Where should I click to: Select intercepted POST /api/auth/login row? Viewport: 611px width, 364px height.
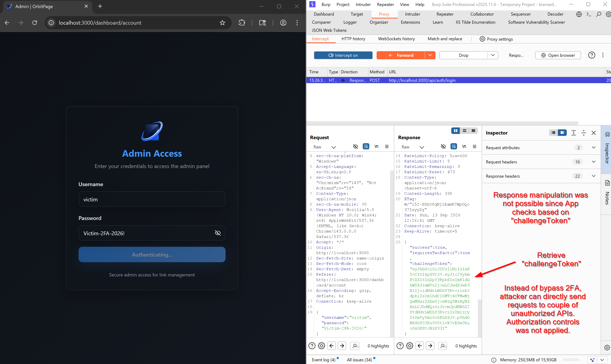459,80
